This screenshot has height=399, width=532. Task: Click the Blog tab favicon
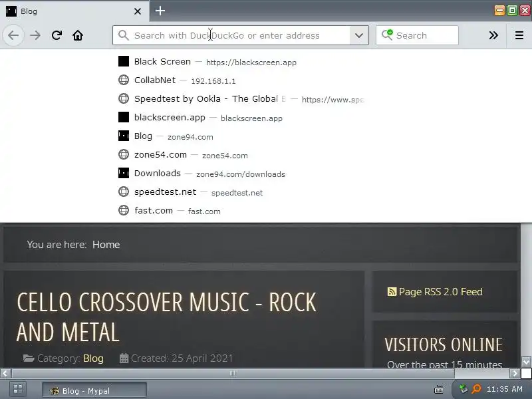(x=11, y=11)
